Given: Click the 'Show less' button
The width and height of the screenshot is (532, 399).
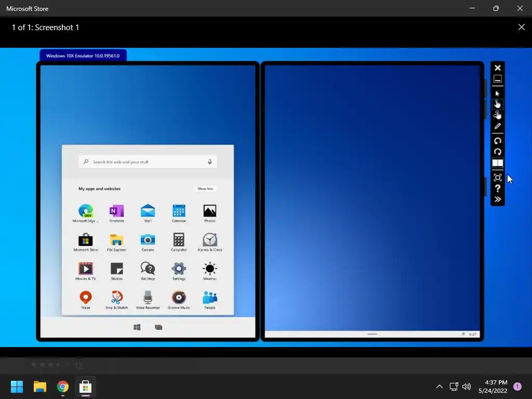Looking at the screenshot, I should point(205,189).
